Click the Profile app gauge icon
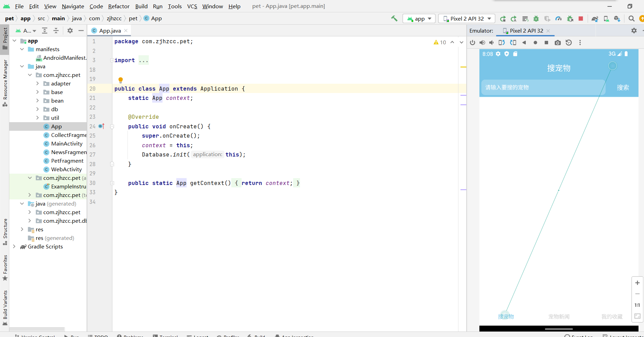644x337 pixels. [558, 19]
